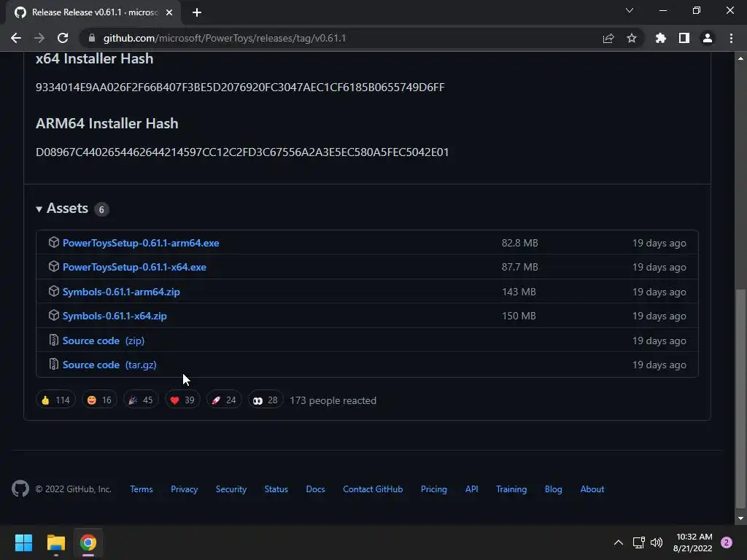
Task: Click package icon beside x64 exe
Action: pos(54,267)
